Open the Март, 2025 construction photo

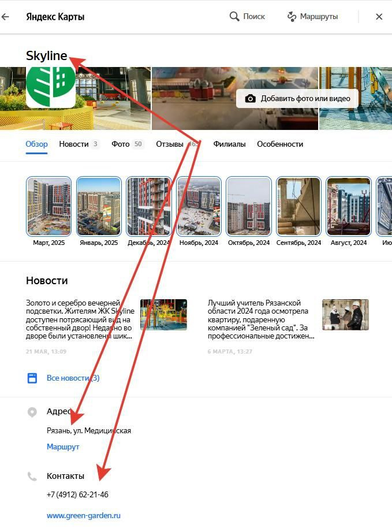click(49, 206)
